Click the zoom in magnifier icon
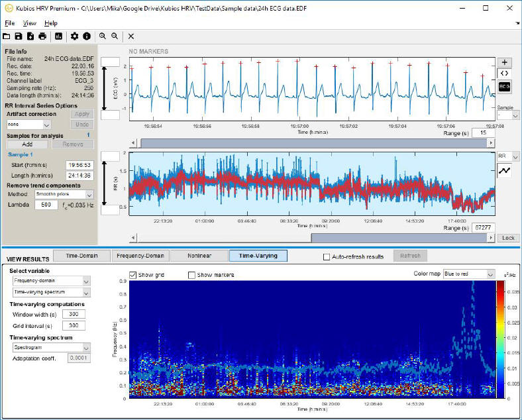 click(103, 36)
